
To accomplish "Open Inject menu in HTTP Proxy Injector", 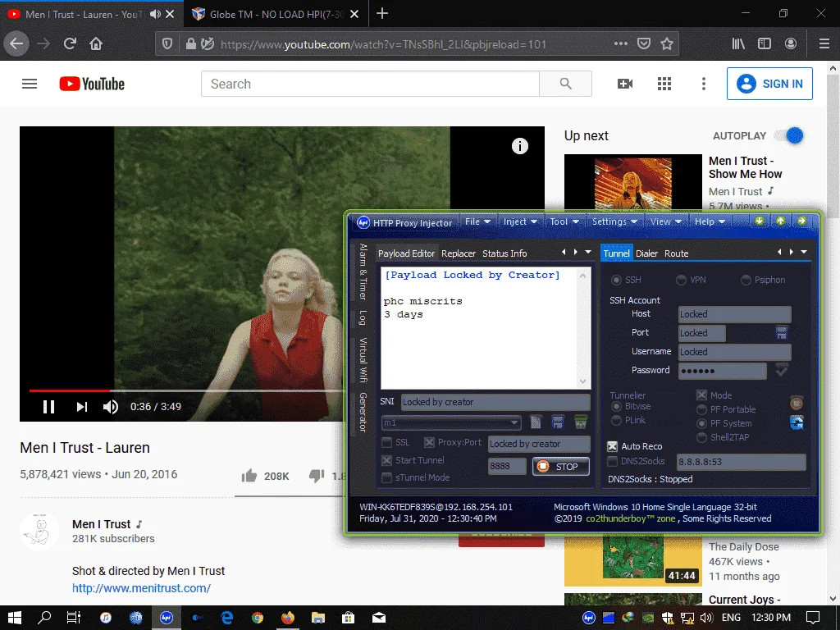I will (520, 221).
